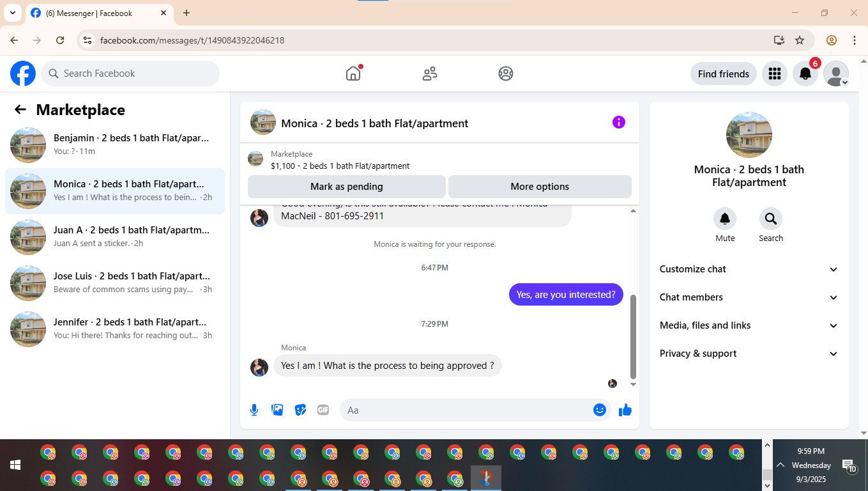Search in conversation via magnifier icon
The width and height of the screenshot is (868, 491).
click(771, 219)
